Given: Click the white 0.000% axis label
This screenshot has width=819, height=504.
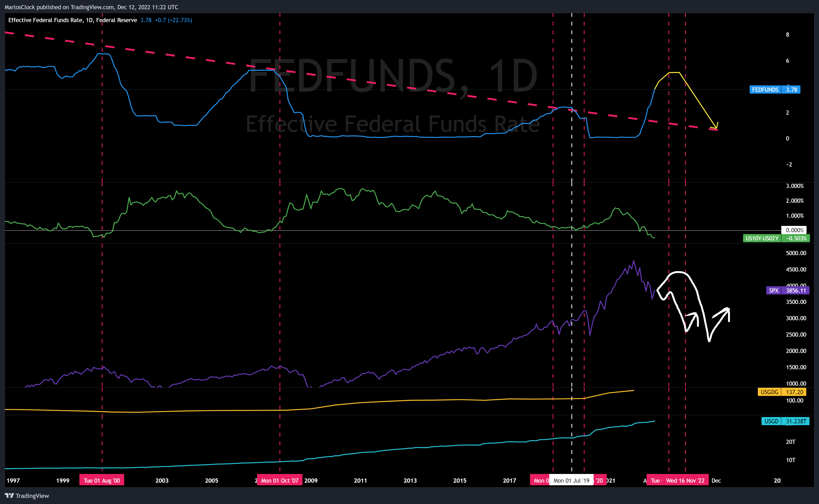Looking at the screenshot, I should [794, 230].
